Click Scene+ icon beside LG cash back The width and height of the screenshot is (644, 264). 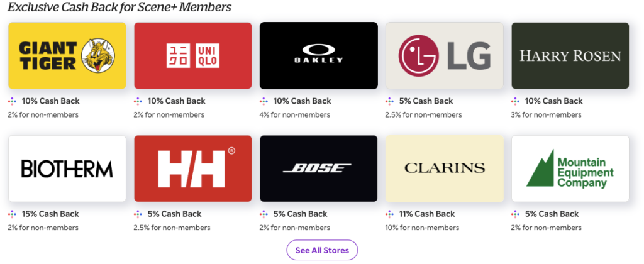point(390,101)
